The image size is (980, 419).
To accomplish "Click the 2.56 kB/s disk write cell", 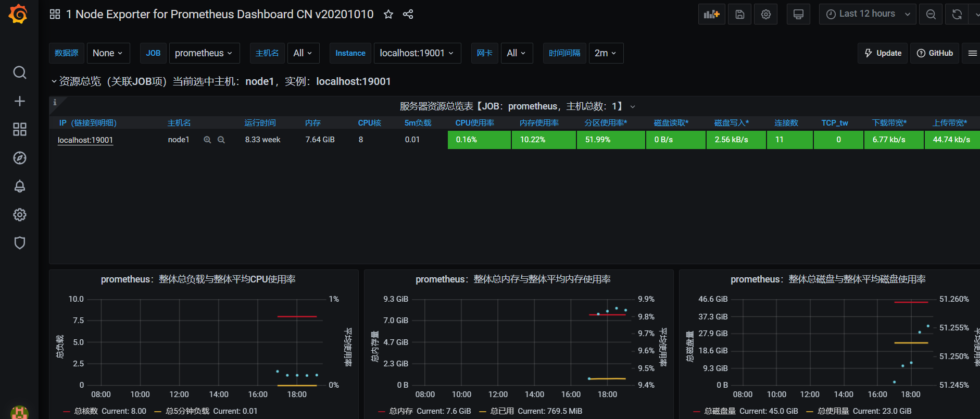I will click(736, 140).
